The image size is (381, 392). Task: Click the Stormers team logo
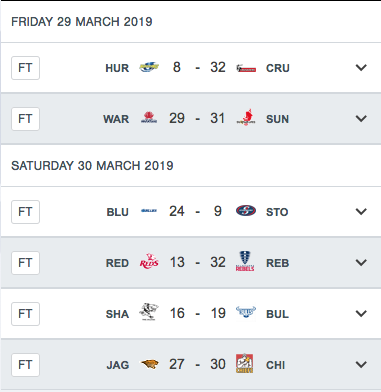tap(246, 211)
